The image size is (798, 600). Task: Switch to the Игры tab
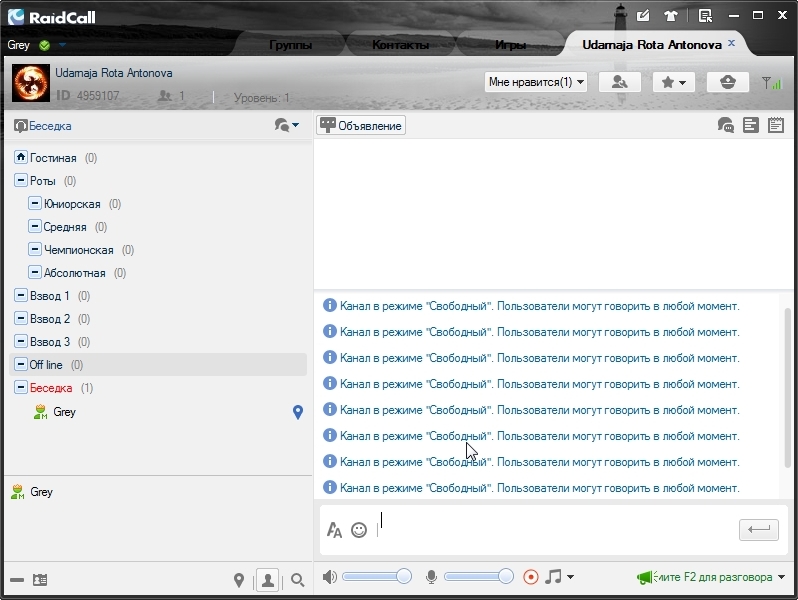510,45
